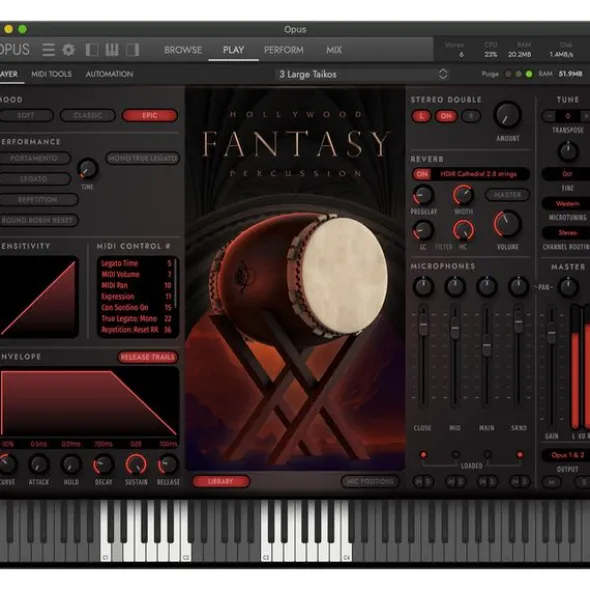Select the Epic mood option
Image resolution: width=590 pixels, height=591 pixels.
150,115
